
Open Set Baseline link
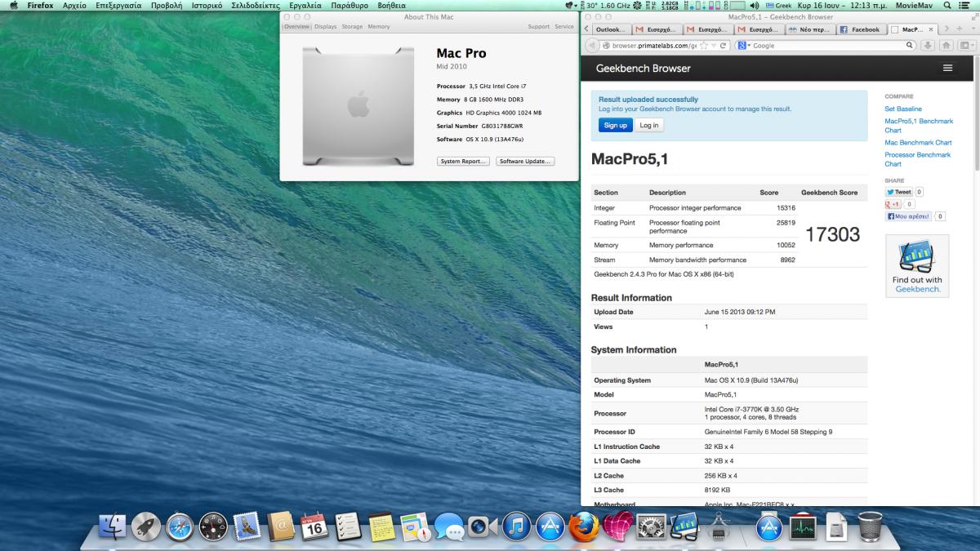pos(903,109)
